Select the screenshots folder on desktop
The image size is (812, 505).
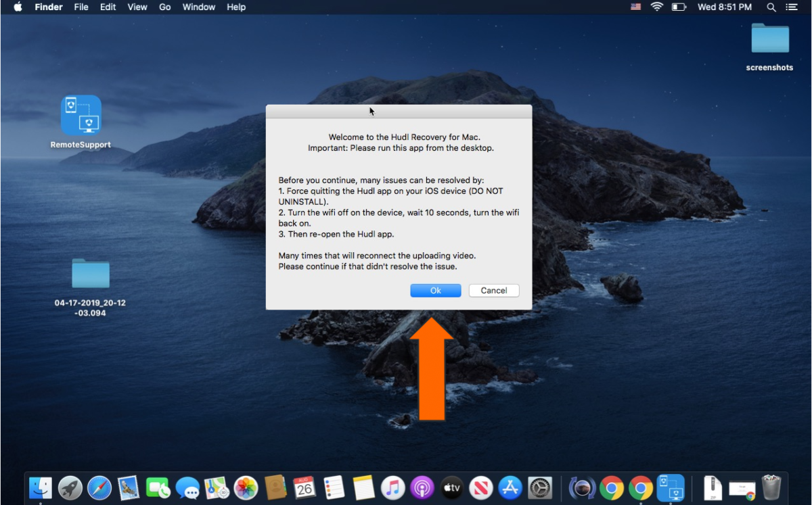769,39
